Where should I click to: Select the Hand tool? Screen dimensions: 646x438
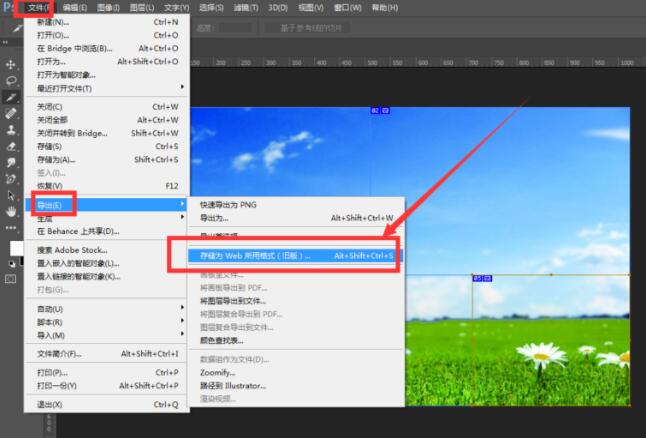pos(11,212)
